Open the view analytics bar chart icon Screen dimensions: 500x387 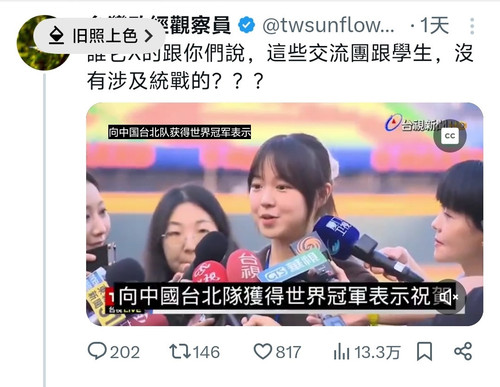[x=341, y=352]
